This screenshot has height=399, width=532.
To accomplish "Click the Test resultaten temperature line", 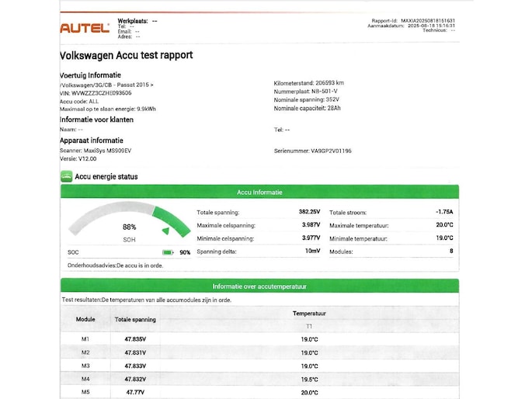I will pos(147,300).
